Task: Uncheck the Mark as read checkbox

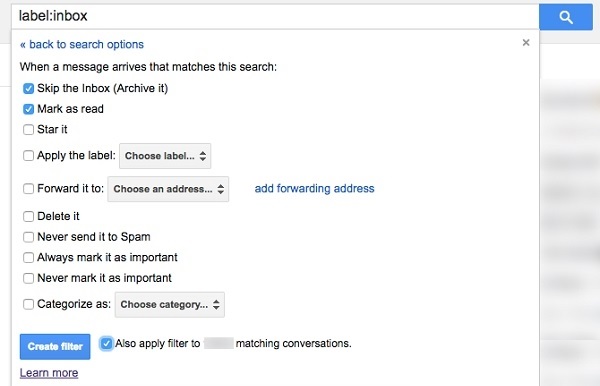Action: coord(28,109)
